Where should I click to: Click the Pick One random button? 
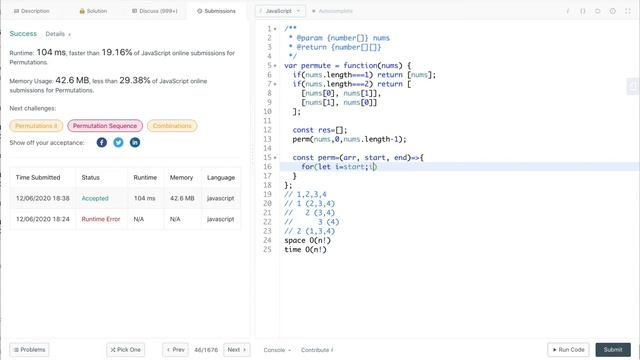coord(126,350)
